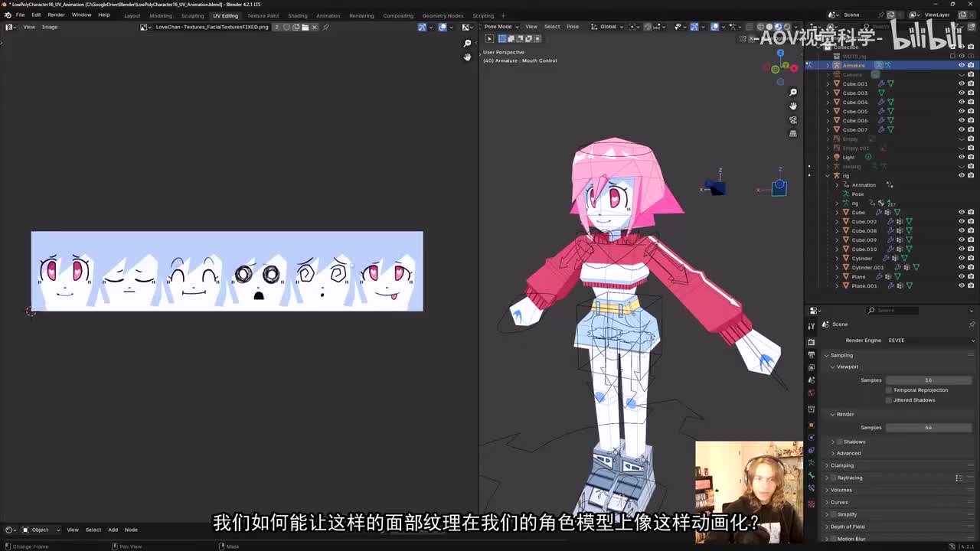Toggle visibility of the Light object
This screenshot has height=551, width=980.
[962, 157]
